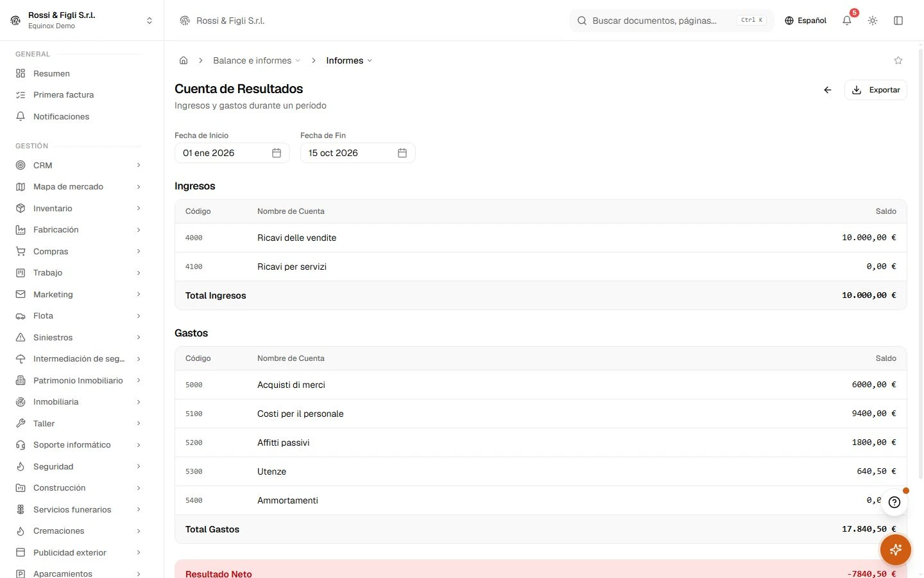Toggle the sidebar panel layout icon
Screen dimensions: 924x578
898,21
